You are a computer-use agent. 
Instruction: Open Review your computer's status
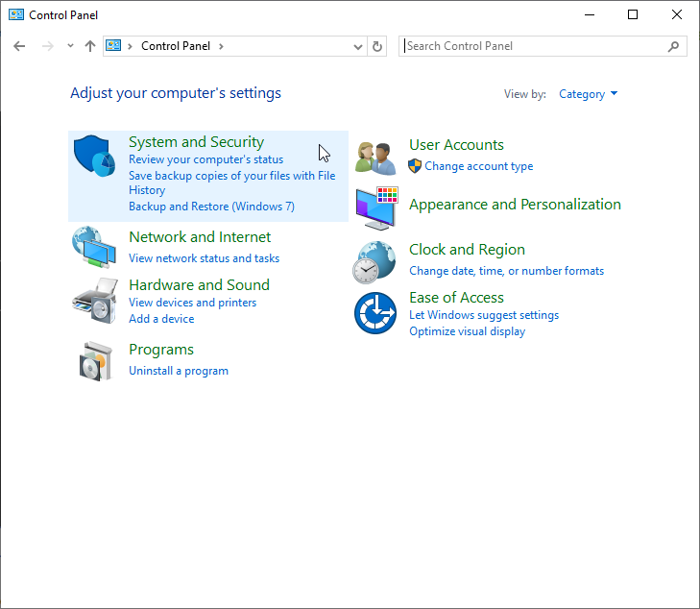(205, 159)
